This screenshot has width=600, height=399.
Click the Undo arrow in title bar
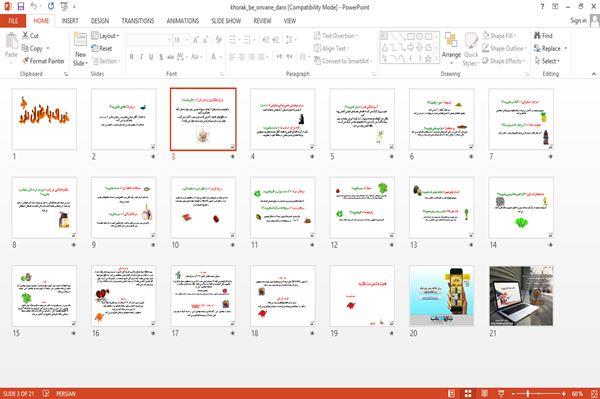tap(34, 6)
